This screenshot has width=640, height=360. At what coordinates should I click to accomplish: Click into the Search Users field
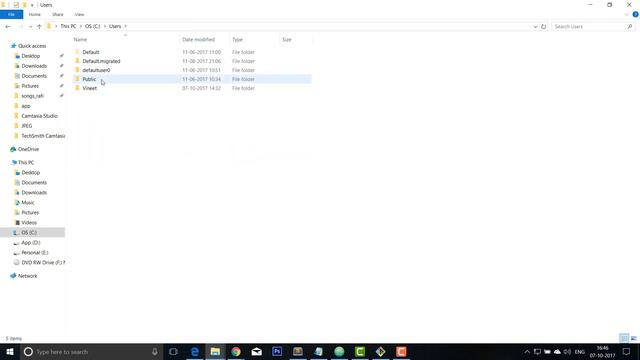(x=589, y=27)
